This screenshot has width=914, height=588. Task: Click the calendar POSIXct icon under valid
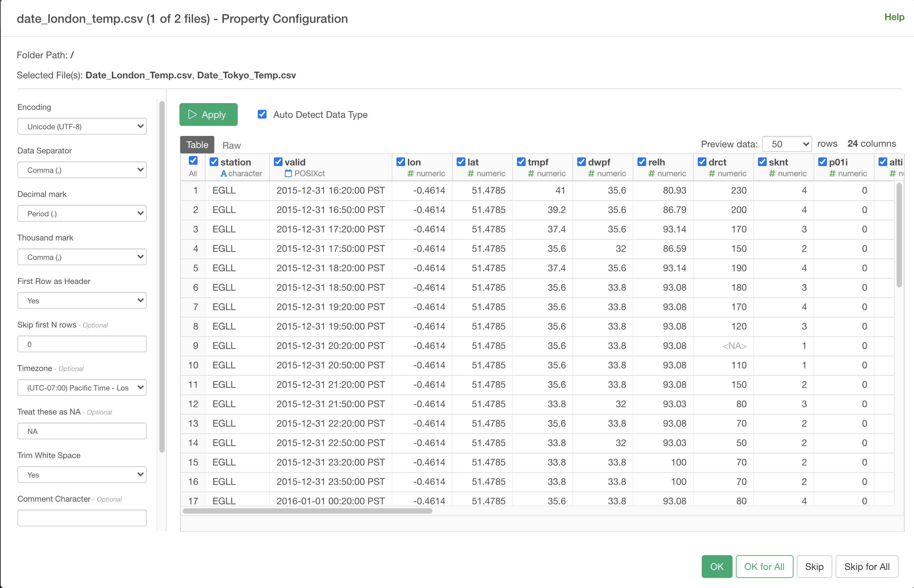288,173
